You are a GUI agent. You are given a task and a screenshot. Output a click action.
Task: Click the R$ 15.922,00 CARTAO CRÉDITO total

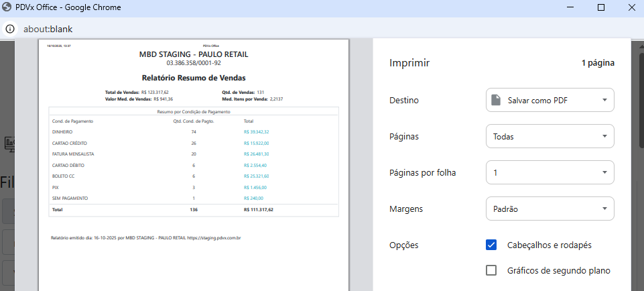tap(256, 143)
